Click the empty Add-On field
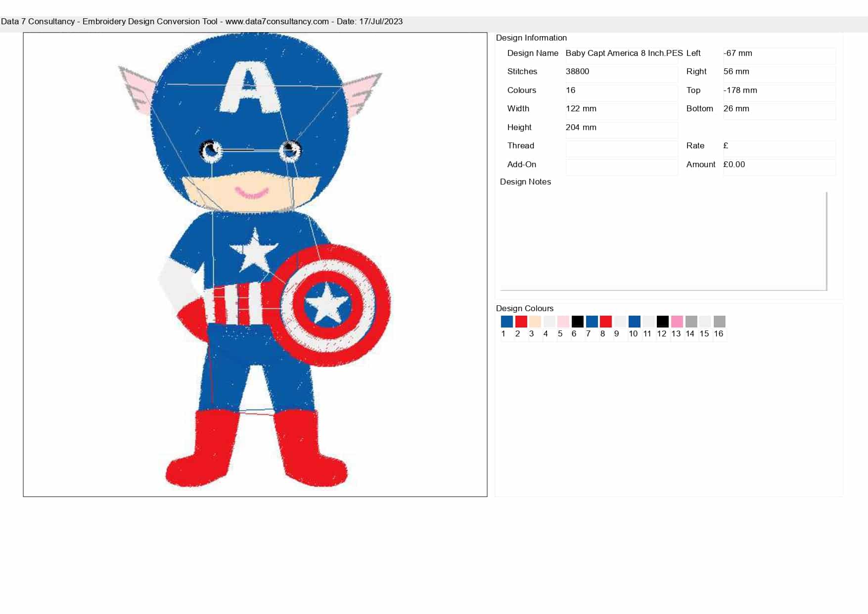This screenshot has height=614, width=868. tap(622, 167)
